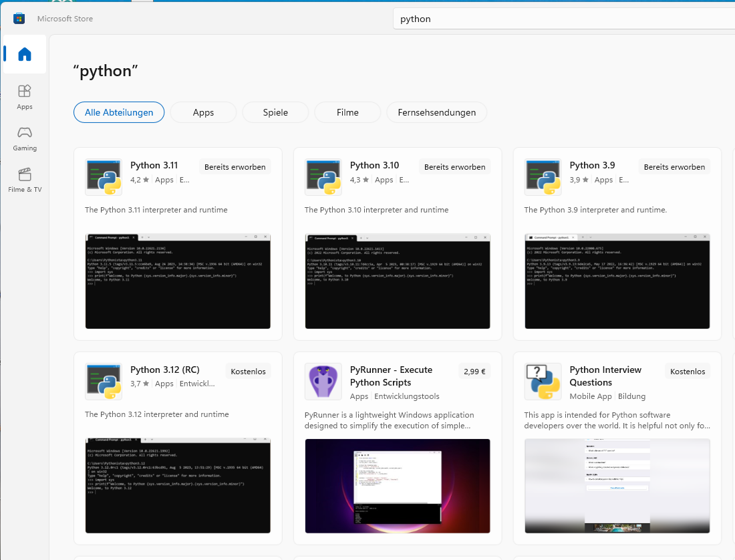Select the Alle Abteilungen filter
Viewport: 735px width, 560px height.
point(119,112)
